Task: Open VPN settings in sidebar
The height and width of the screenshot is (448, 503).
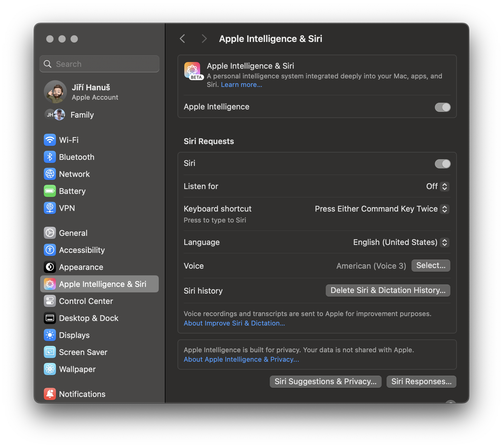Action: [x=99, y=208]
